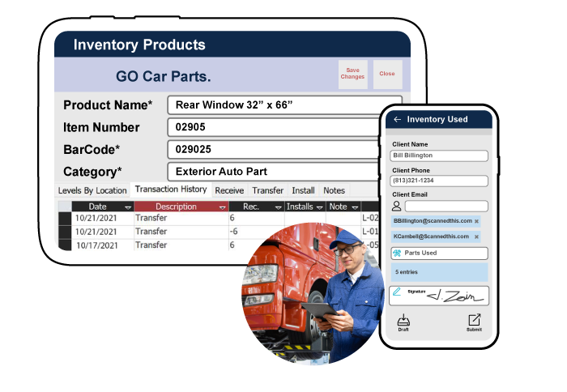The width and height of the screenshot is (567, 392).
Task: Submit the Inventory Used form
Action: (474, 322)
